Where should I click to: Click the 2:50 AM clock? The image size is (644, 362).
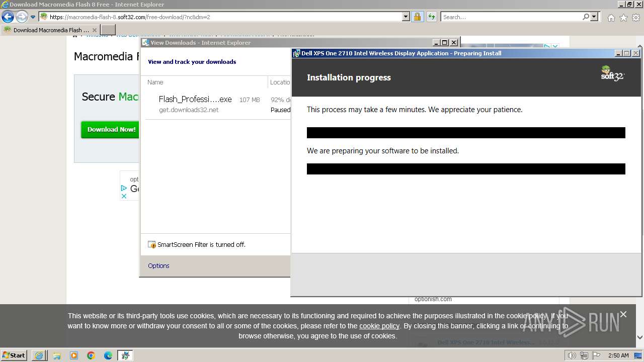[618, 355]
